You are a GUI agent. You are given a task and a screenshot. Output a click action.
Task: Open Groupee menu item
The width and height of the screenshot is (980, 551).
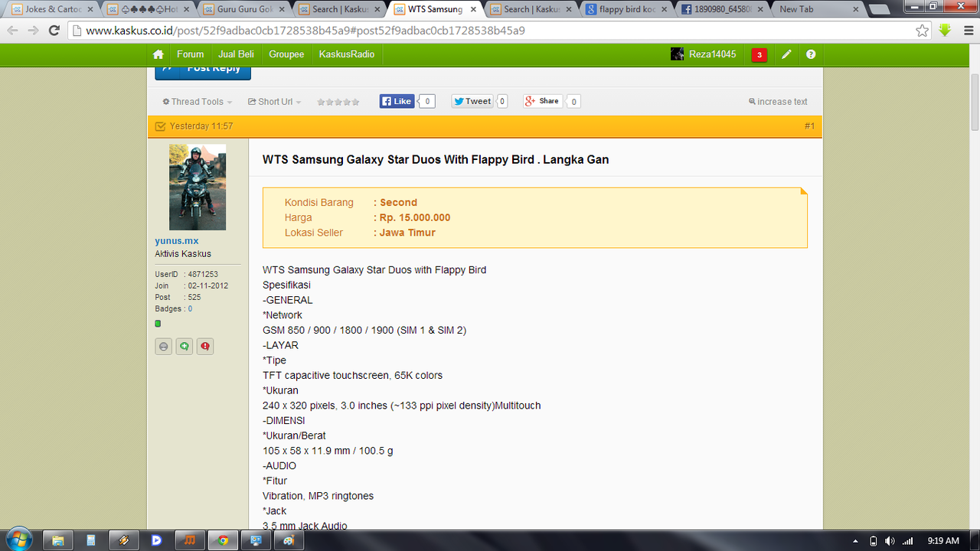coord(286,54)
